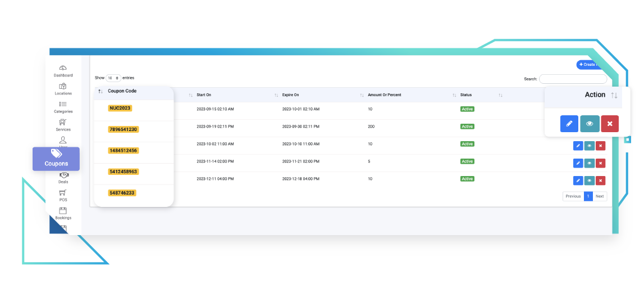Open the Categories list icon
This screenshot has height=293, width=644.
pos(63,105)
